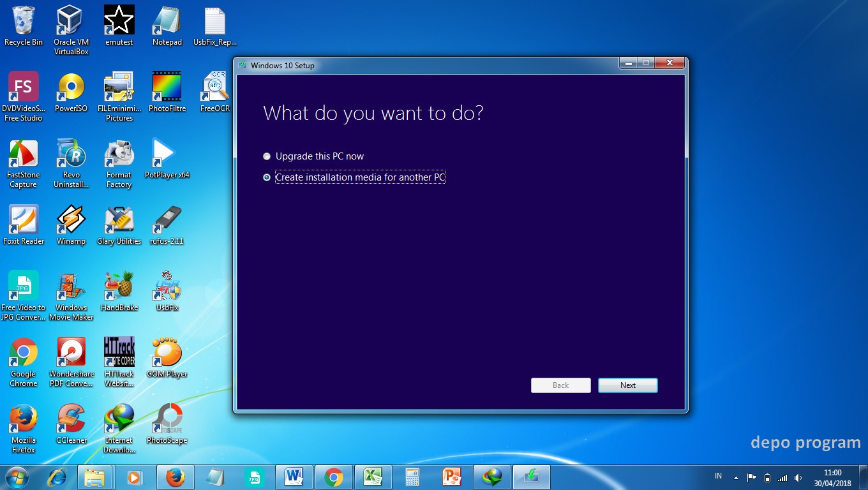This screenshot has height=490, width=868.
Task: Select the CCleaner desktop icon
Action: pyautogui.click(x=71, y=424)
